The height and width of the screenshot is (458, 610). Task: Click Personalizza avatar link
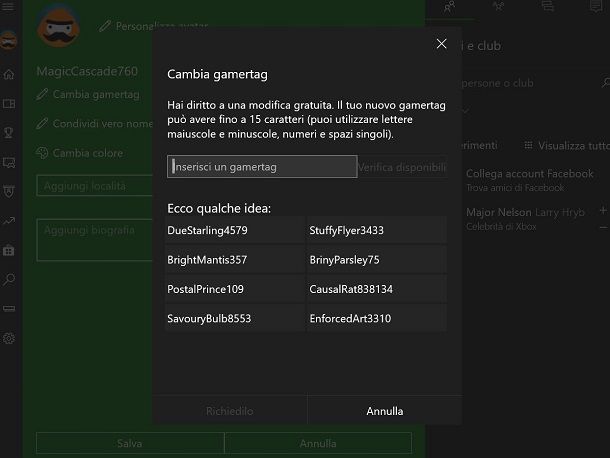click(x=153, y=26)
